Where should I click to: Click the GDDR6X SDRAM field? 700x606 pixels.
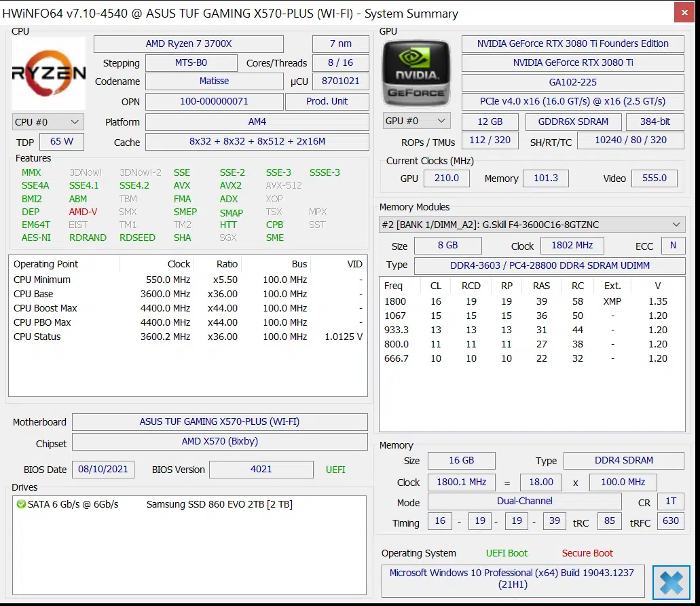pos(573,122)
